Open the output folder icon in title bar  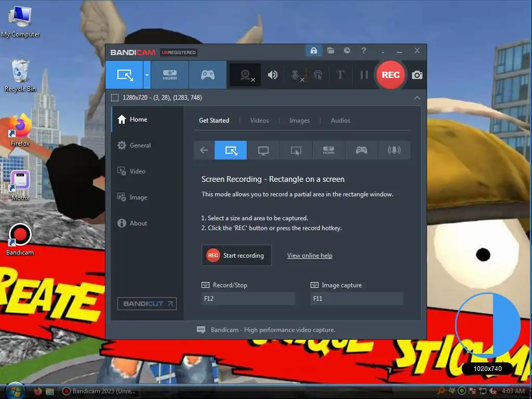click(330, 51)
